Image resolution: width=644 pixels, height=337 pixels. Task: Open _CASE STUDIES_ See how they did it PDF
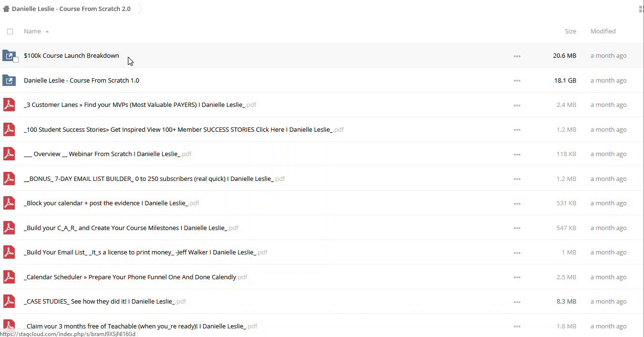(105, 302)
